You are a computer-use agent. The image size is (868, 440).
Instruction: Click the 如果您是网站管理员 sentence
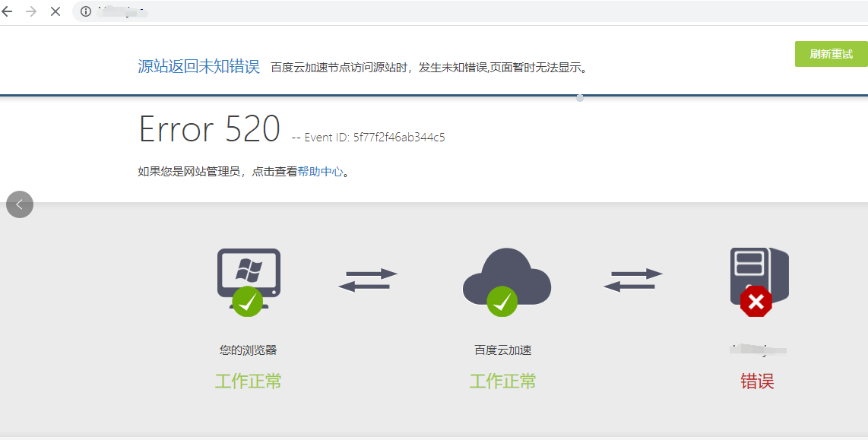coord(244,172)
